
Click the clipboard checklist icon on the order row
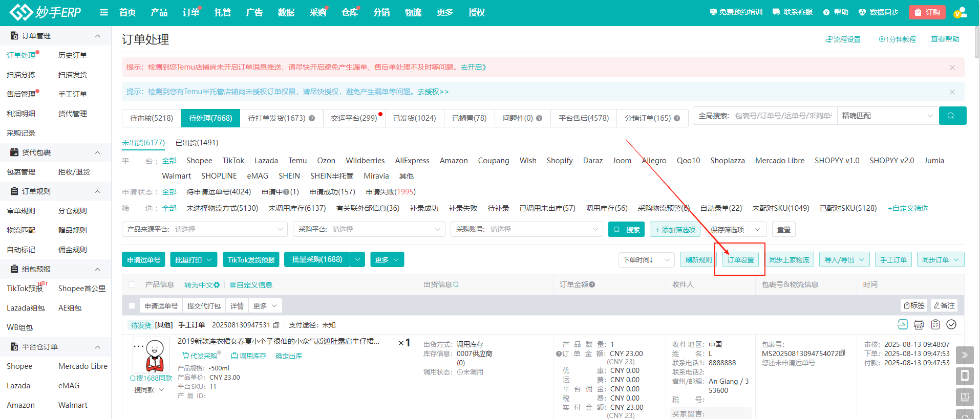point(935,324)
